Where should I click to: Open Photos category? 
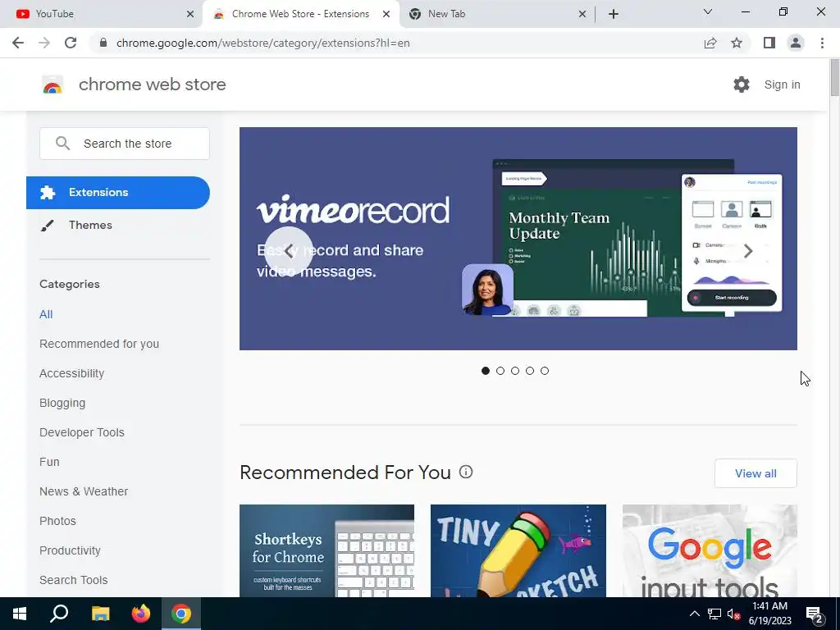[58, 521]
